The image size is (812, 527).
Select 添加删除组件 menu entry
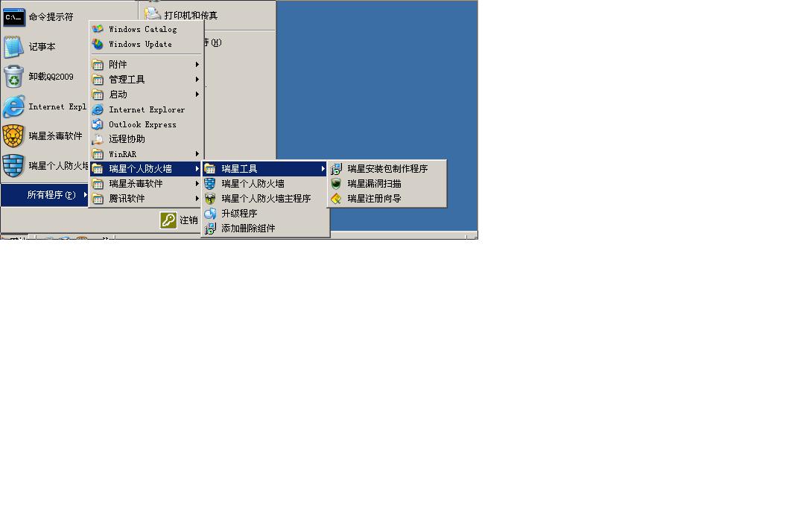tap(265, 229)
